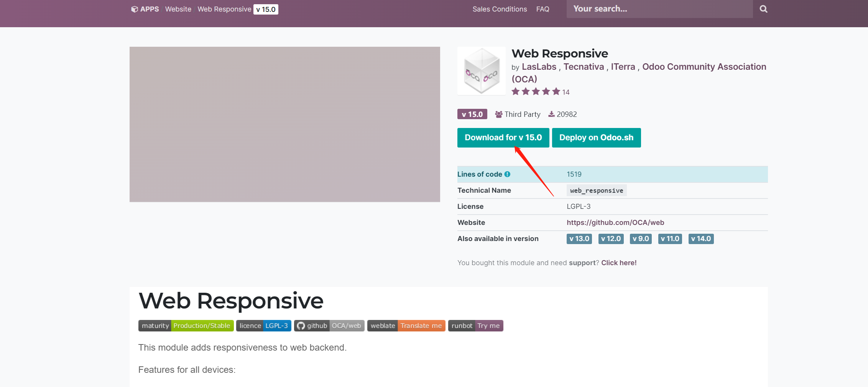Click the search magnifier icon
The image size is (868, 387).
click(x=763, y=9)
